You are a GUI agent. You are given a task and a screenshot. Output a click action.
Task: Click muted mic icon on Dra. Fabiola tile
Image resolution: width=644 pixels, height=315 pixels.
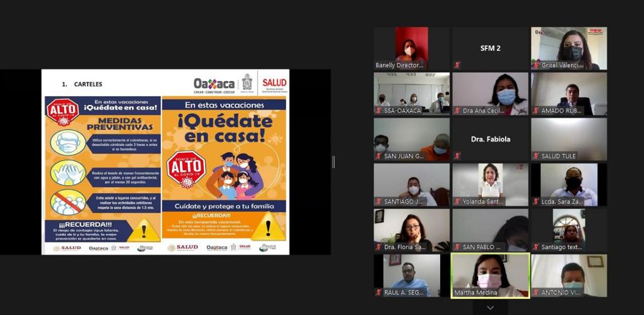tap(457, 156)
